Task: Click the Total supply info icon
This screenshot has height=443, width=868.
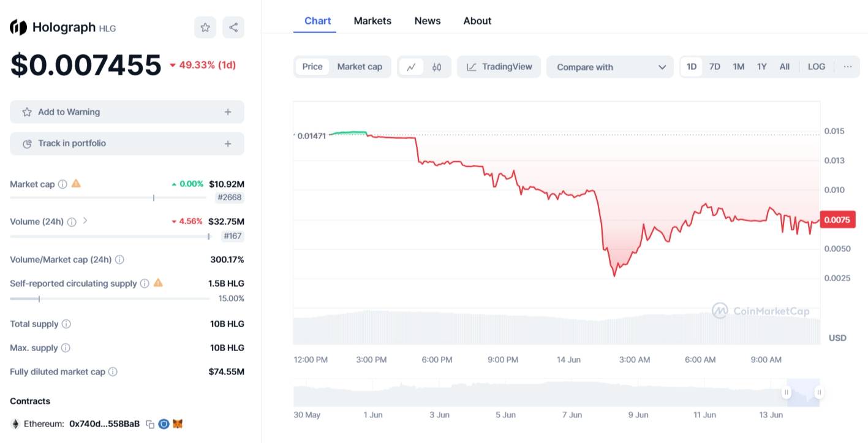Action: pos(66,324)
